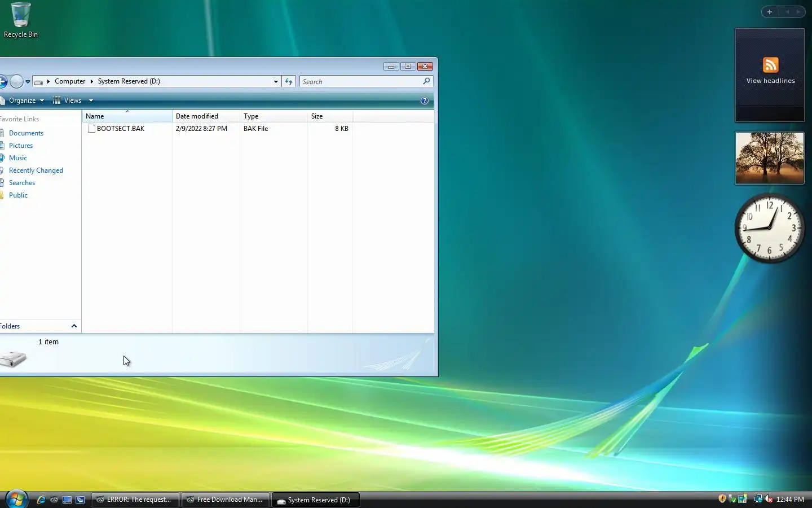This screenshot has width=812, height=508.
Task: Refresh the folder view
Action: [x=289, y=82]
